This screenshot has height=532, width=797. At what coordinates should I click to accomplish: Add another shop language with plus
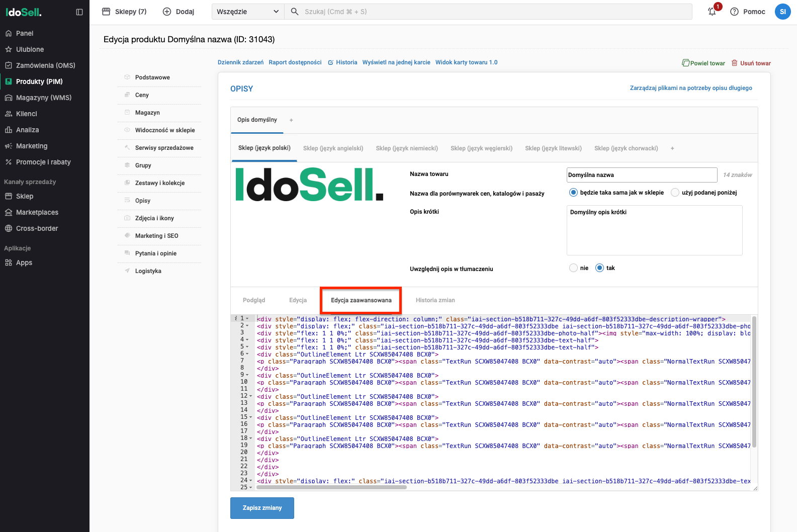[672, 148]
